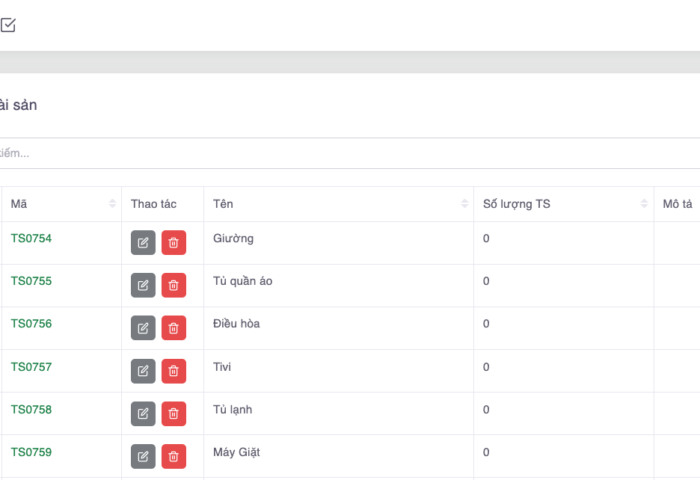Edit asset TS0755 Tủ quần áo

143,285
